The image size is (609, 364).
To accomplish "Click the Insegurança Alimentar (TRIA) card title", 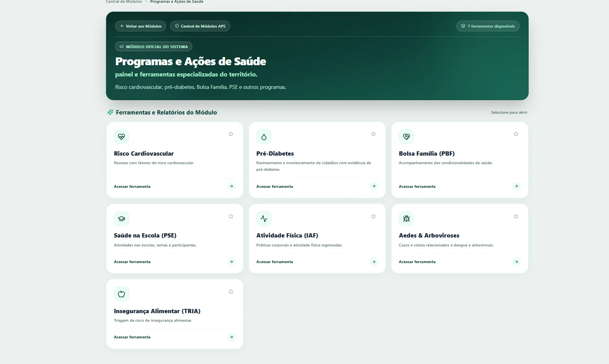I will pyautogui.click(x=157, y=311).
